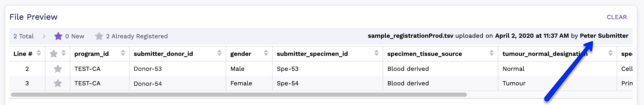Select the 2 Already Registered filter
The height and width of the screenshot is (105, 644).
(137, 36)
